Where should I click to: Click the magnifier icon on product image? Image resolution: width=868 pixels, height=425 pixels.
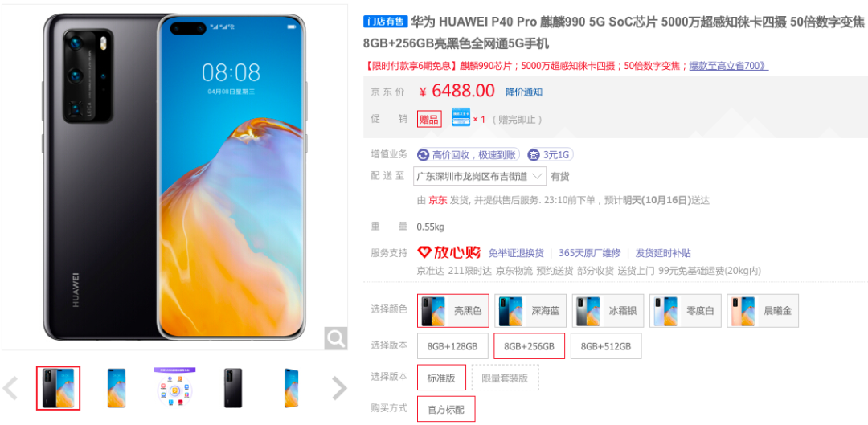(x=335, y=337)
